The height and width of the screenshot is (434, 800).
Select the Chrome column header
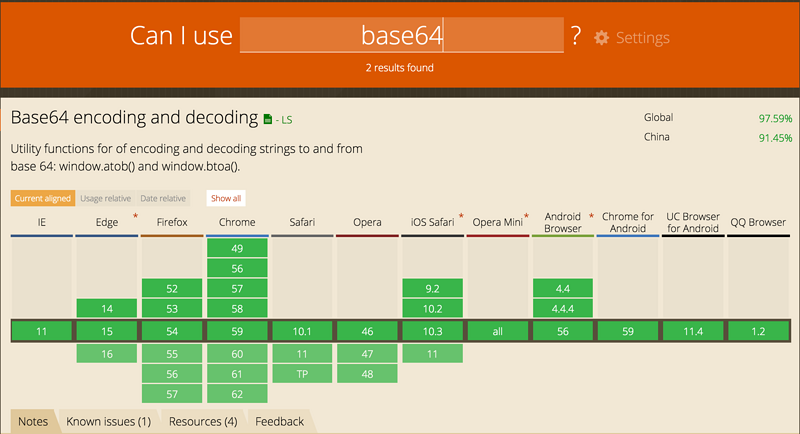coord(237,222)
